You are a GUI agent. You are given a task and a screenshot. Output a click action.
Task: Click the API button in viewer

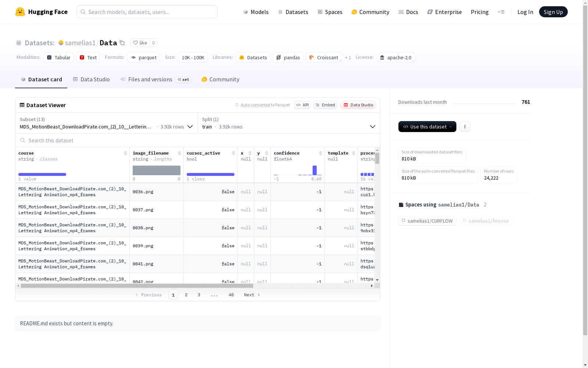click(x=302, y=105)
